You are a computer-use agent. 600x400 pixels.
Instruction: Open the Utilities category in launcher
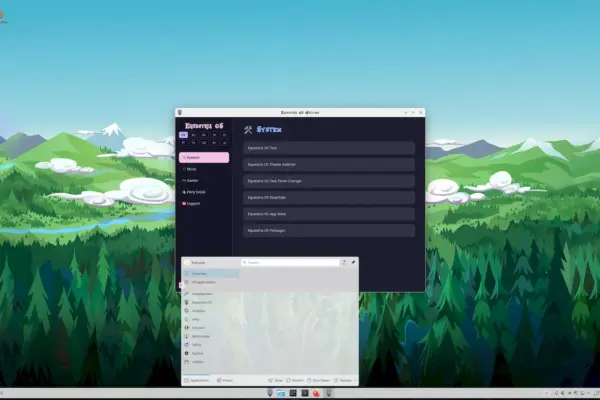(x=211, y=362)
